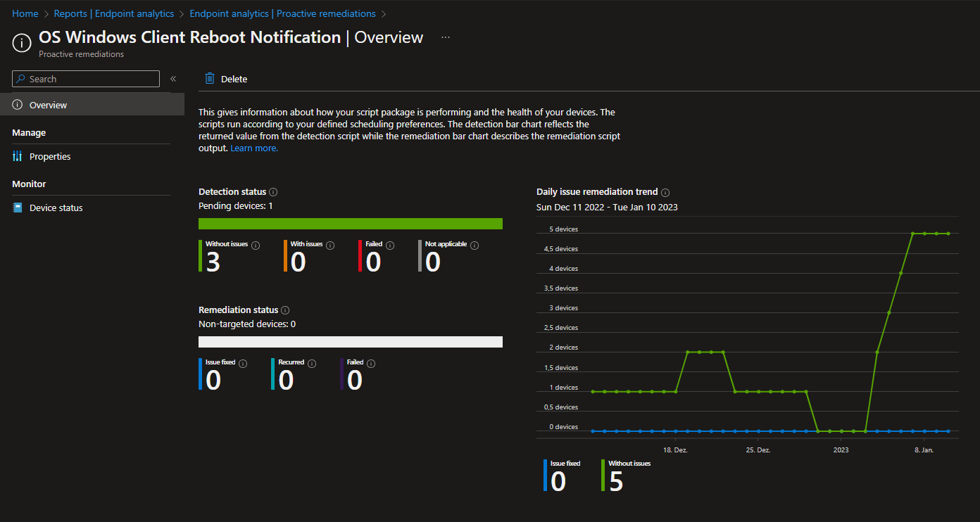Click the green detection status bar
This screenshot has height=522, width=980.
point(351,224)
